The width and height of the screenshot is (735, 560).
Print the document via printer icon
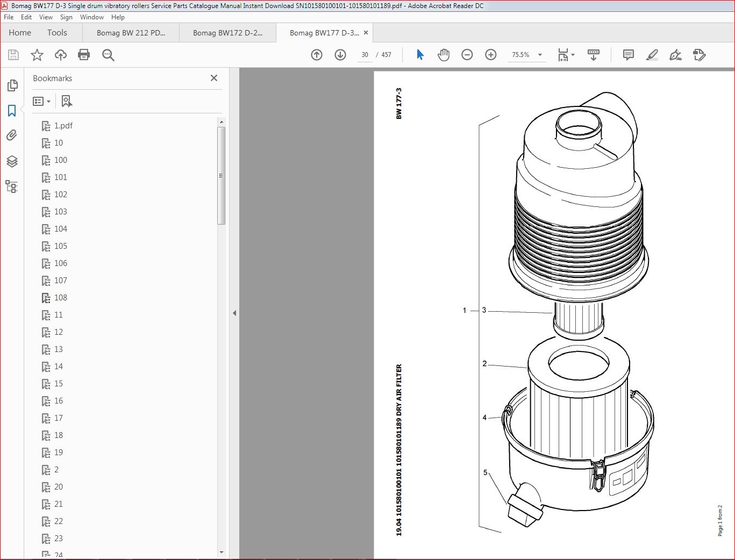pos(84,55)
